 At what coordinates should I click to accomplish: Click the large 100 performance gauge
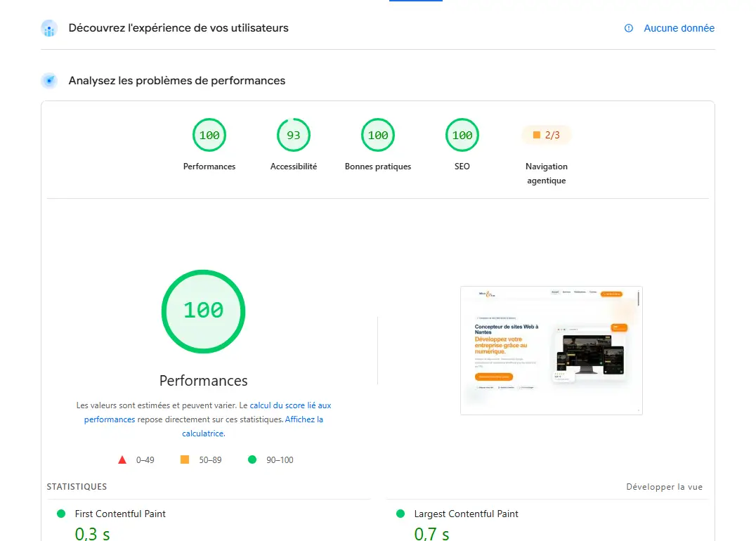204,311
